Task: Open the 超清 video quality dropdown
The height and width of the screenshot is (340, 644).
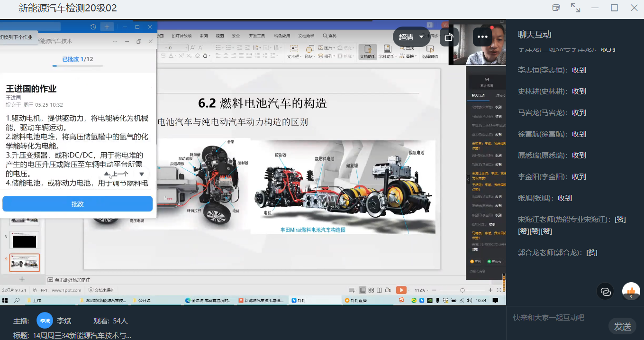Action: (411, 37)
